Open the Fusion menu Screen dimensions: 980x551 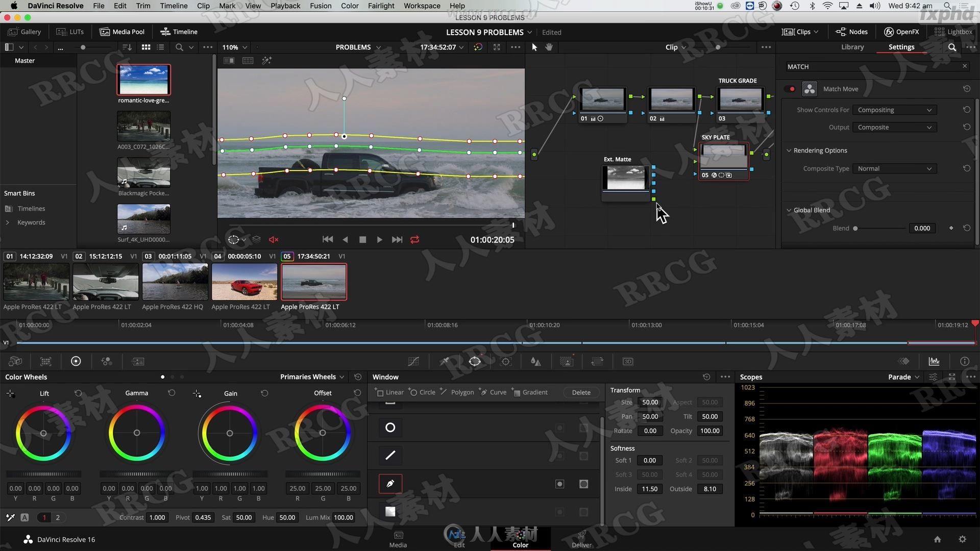tap(321, 6)
